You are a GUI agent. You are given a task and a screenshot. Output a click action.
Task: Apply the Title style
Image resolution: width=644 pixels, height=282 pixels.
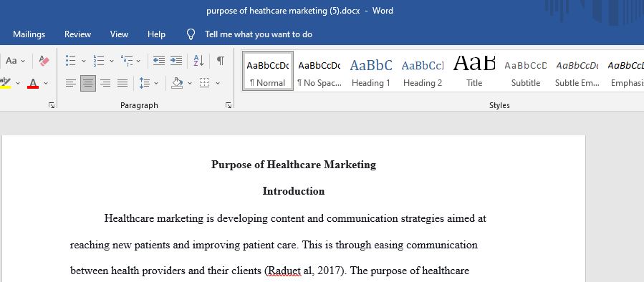point(474,71)
